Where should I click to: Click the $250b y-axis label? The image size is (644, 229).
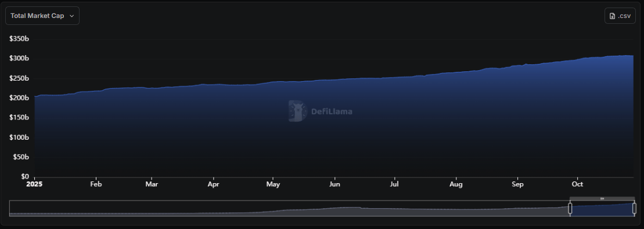19,78
